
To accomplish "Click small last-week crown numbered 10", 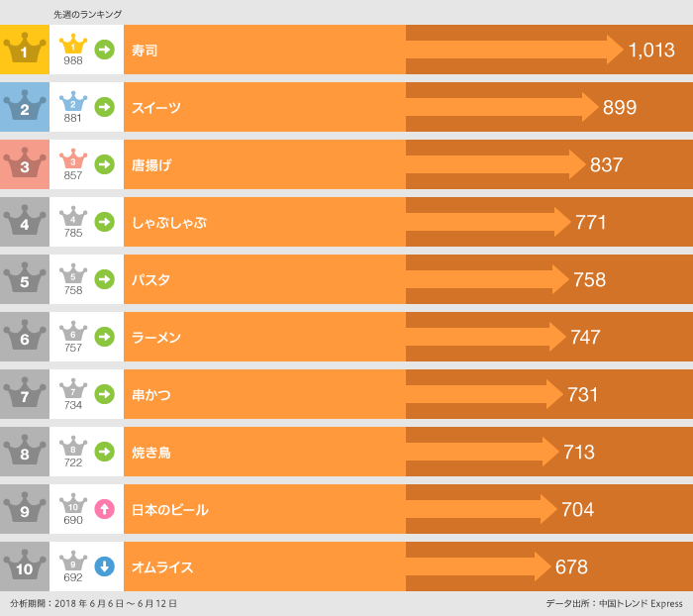I will (73, 506).
